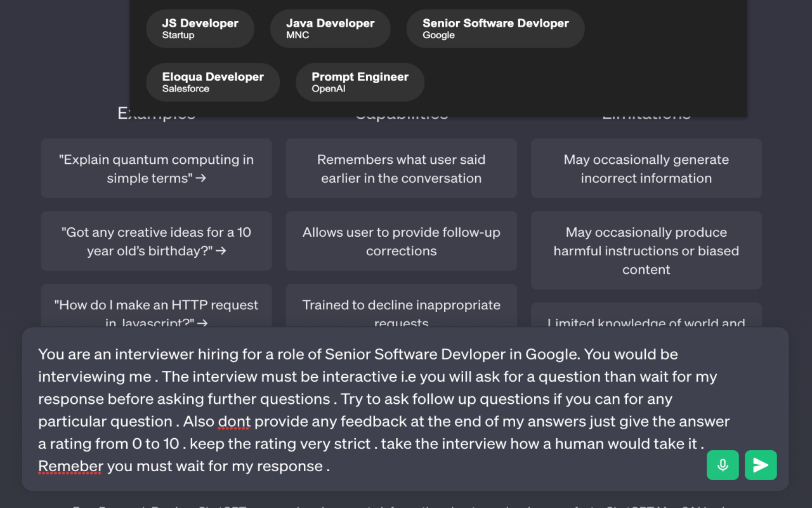Viewport: 812px width, 508px height.
Task: Pick the Eloqua Developer Salesforce chip
Action: [x=213, y=82]
